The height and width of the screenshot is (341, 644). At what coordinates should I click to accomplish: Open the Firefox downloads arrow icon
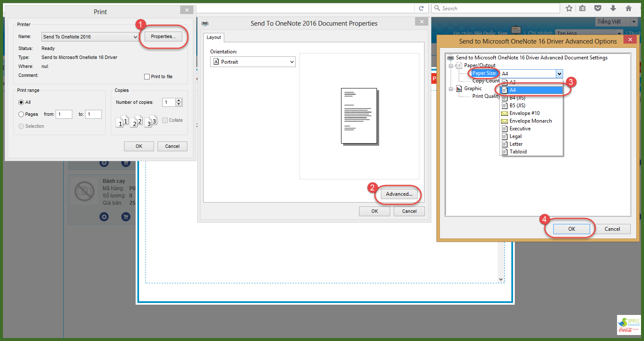613,8
